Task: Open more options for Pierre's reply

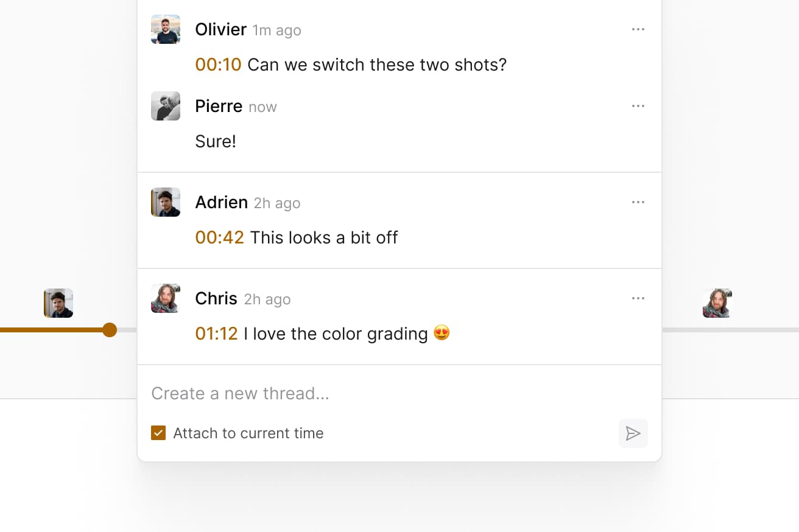Action: click(638, 106)
